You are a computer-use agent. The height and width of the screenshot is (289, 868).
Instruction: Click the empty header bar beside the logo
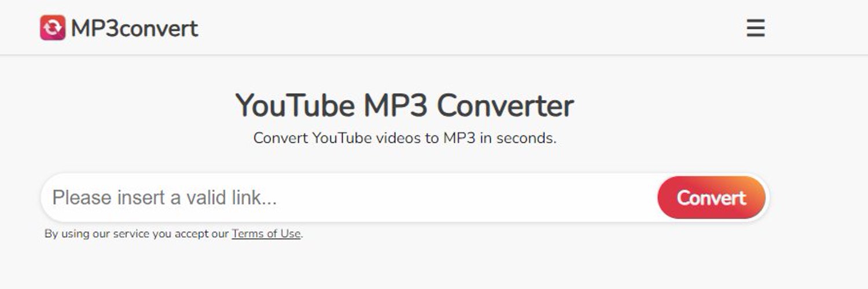pyautogui.click(x=463, y=28)
